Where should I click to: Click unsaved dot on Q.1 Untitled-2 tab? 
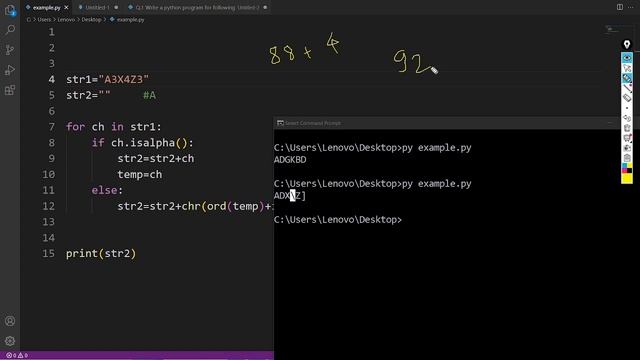pos(265,7)
